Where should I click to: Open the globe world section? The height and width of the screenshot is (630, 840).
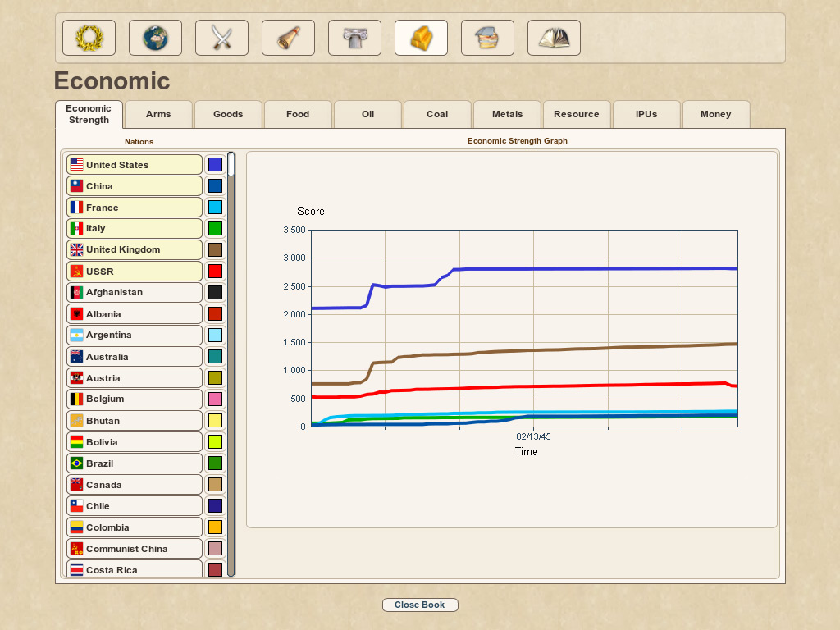155,38
